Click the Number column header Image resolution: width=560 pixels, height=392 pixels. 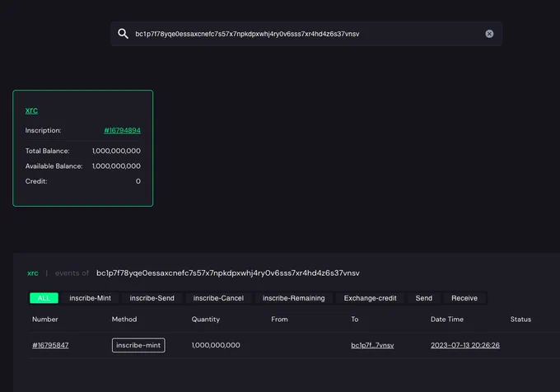click(45, 320)
